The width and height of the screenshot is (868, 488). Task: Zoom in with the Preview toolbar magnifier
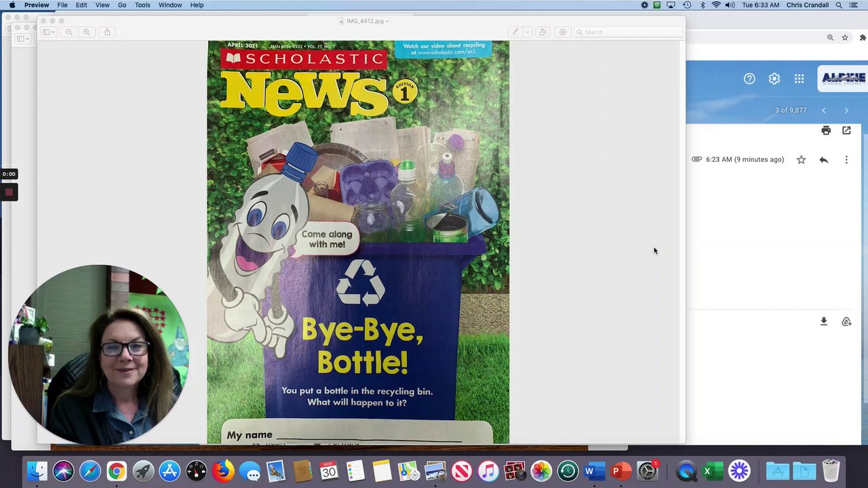pyautogui.click(x=87, y=32)
